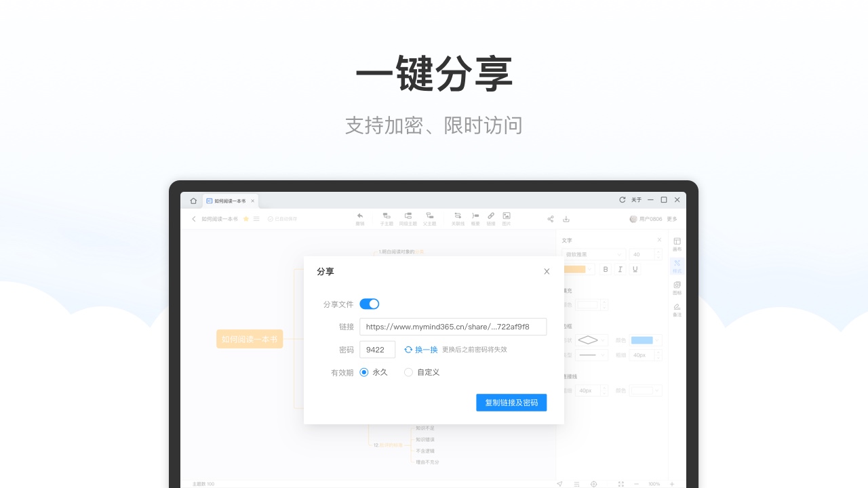Click 换一换 to regenerate the password
Image resolution: width=868 pixels, height=488 pixels.
pos(421,350)
